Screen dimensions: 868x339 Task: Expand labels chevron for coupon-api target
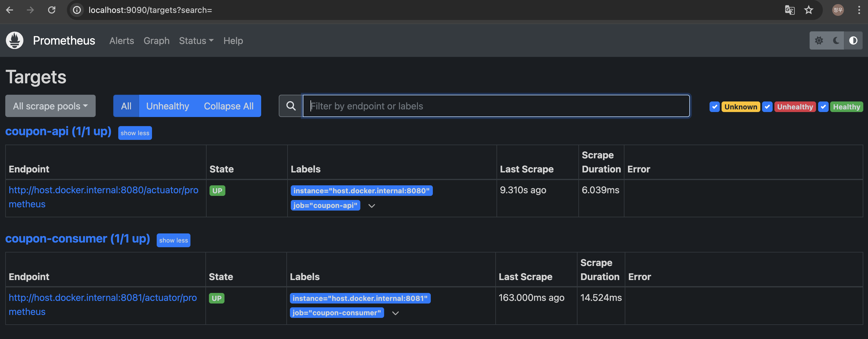point(372,206)
